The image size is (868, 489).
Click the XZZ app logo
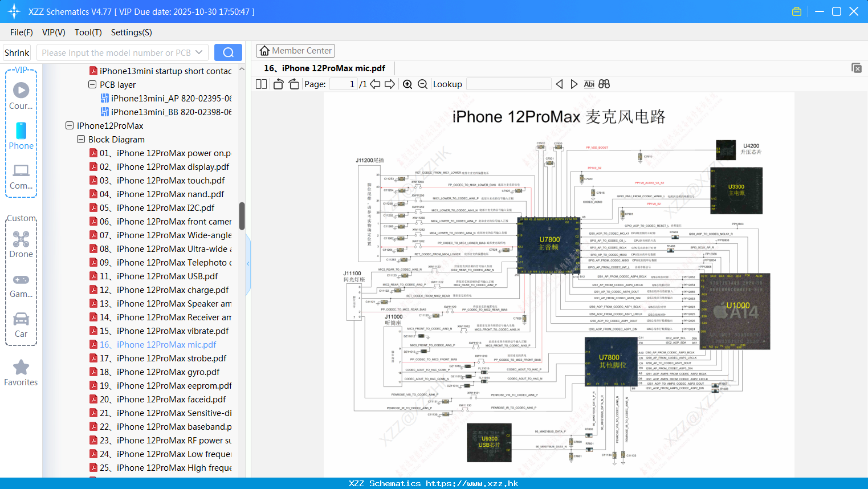[x=14, y=11]
